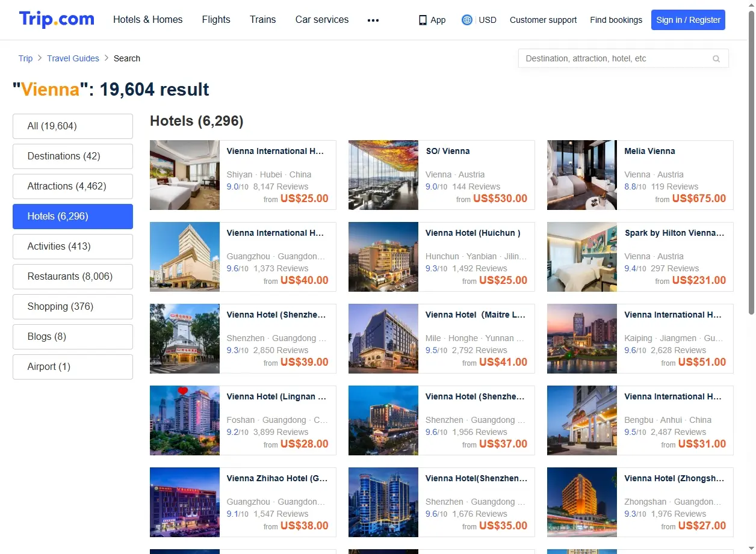Click Bengbu · Anhui · China location
Screen dimensions: 756x554
point(668,420)
